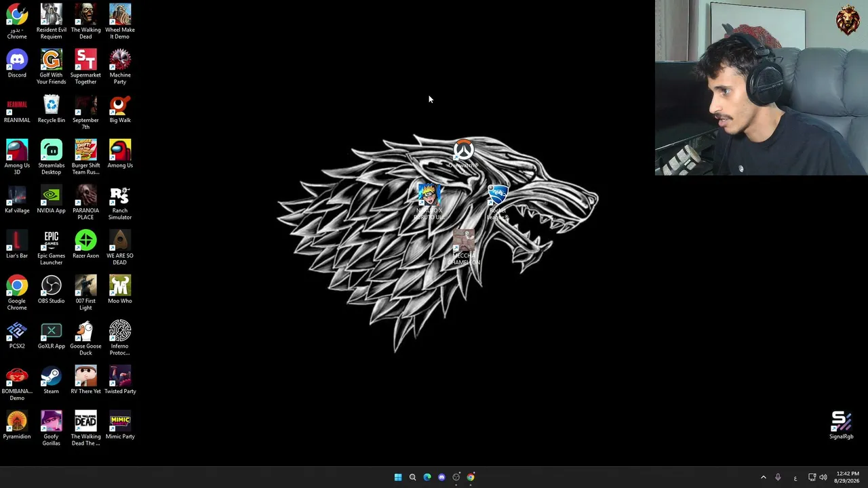Open the Google Chrome desktop shortcut
Viewport: 868px width, 488px height.
17,292
